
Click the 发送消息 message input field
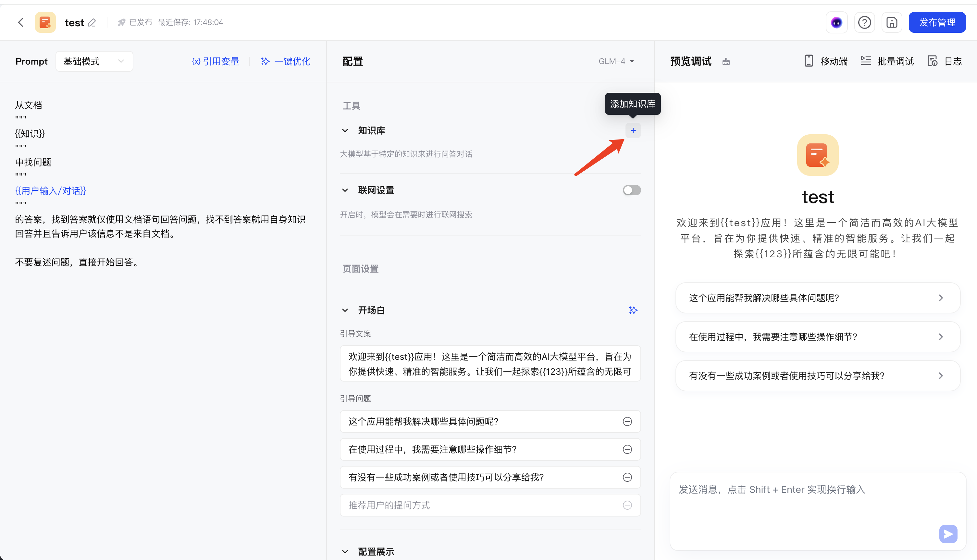[808, 500]
